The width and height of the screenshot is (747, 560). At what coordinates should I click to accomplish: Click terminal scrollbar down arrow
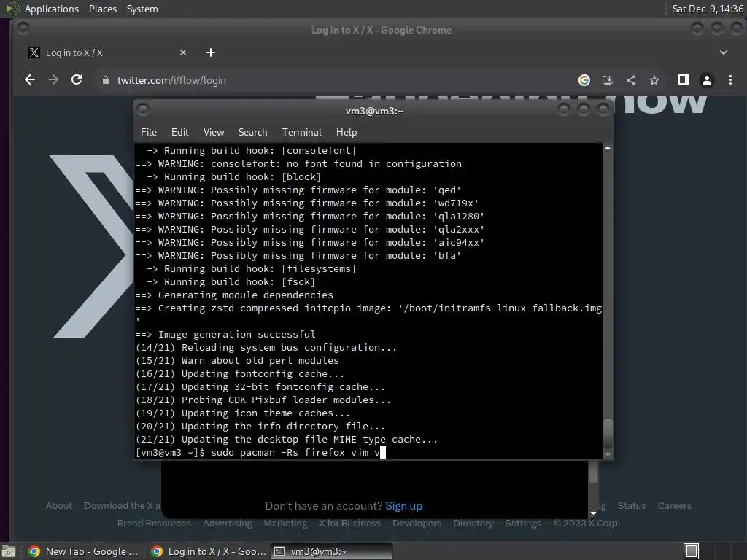click(x=608, y=454)
